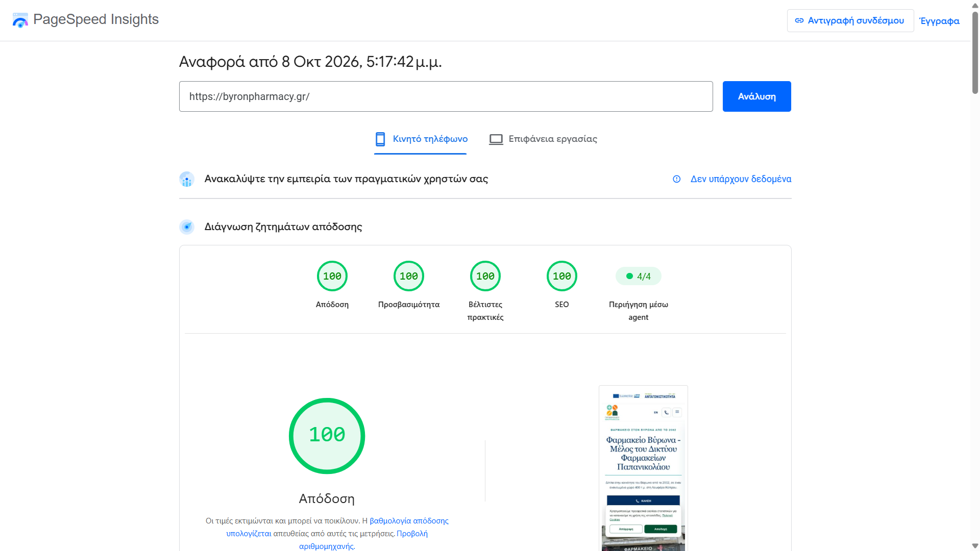Screen dimensions: 980x551
Task: Focus the URL field with byronpharmacy.gr
Action: click(x=446, y=96)
